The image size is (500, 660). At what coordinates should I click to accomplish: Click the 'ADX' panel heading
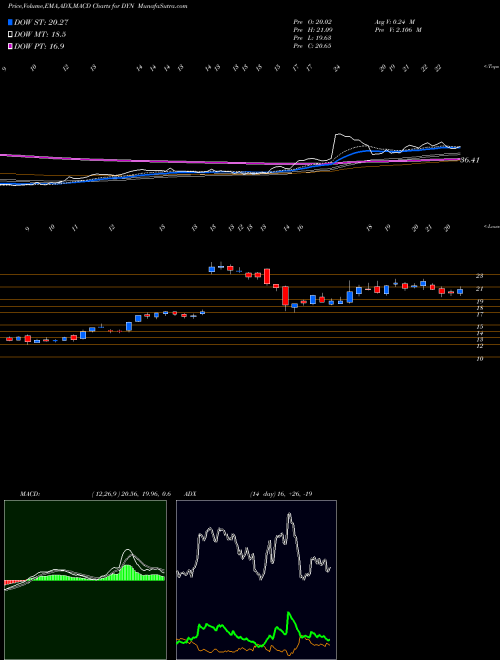click(190, 494)
